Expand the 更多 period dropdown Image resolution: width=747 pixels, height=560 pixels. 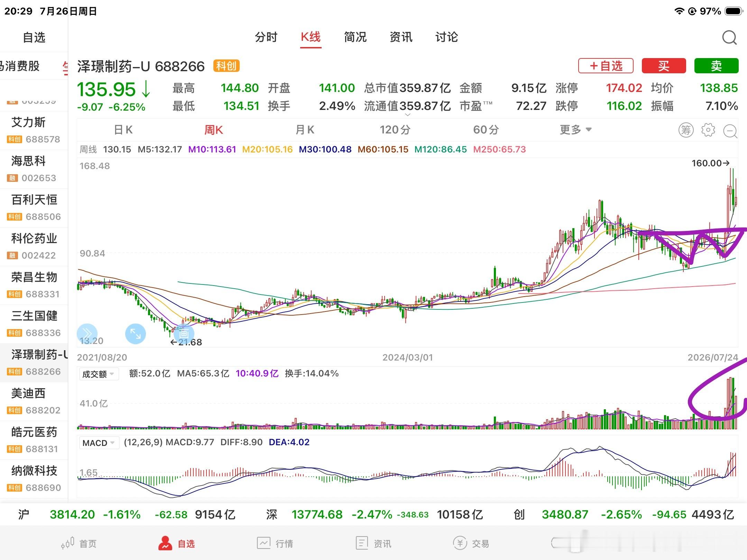576,130
